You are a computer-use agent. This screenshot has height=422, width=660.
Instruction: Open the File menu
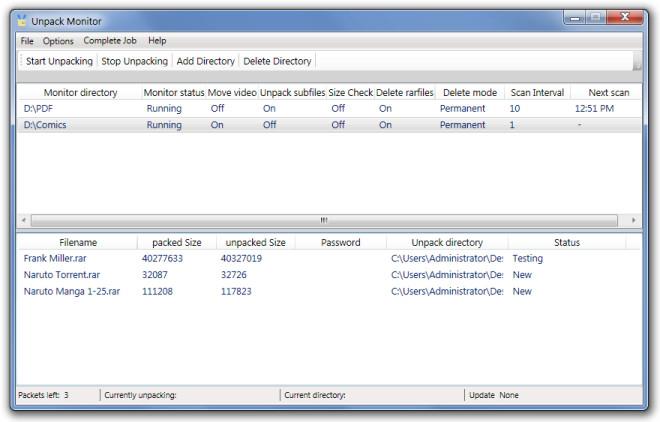[x=27, y=41]
